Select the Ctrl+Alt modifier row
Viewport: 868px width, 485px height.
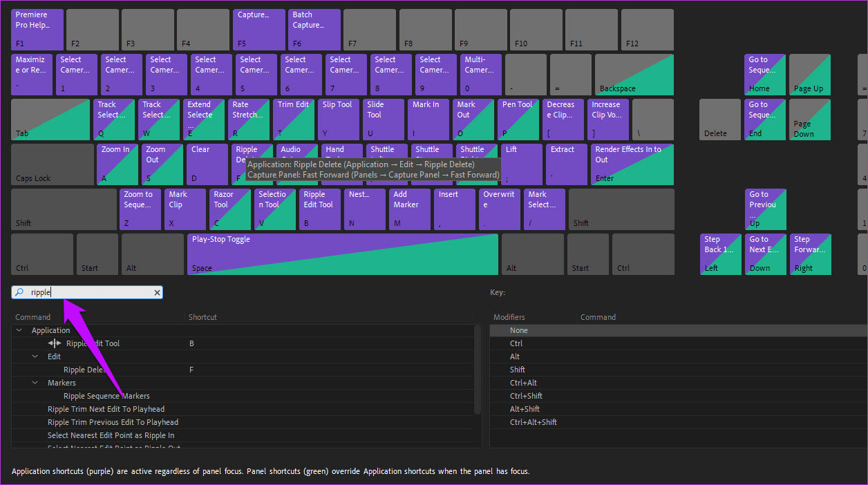point(679,383)
